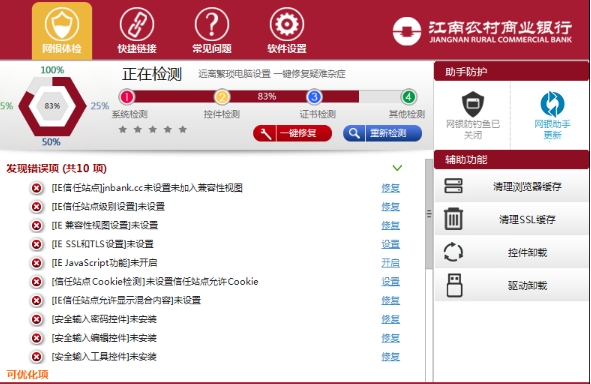
Task: Click 设置 for 信任站点Cookie检测
Action: [x=390, y=281]
